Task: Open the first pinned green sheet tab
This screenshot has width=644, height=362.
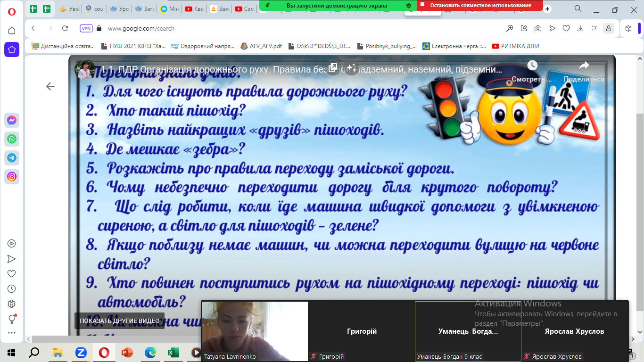Action: 33,9
